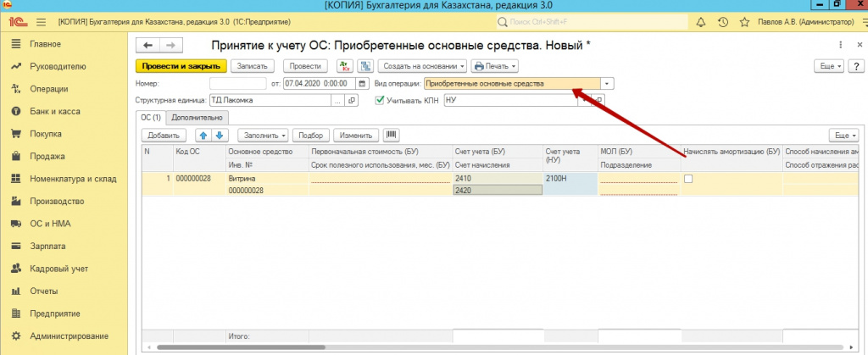This screenshot has width=868, height=355.
Task: Open top Еще menu near help
Action: [x=831, y=66]
